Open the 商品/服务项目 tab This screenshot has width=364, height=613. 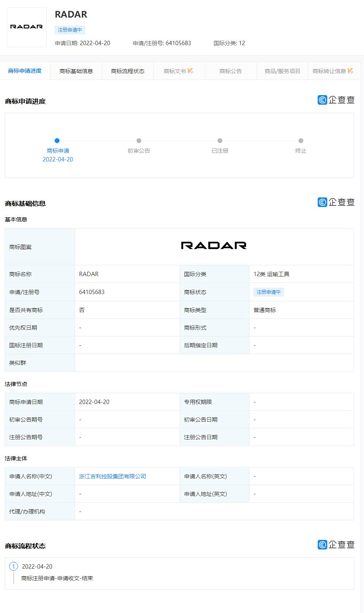(282, 71)
